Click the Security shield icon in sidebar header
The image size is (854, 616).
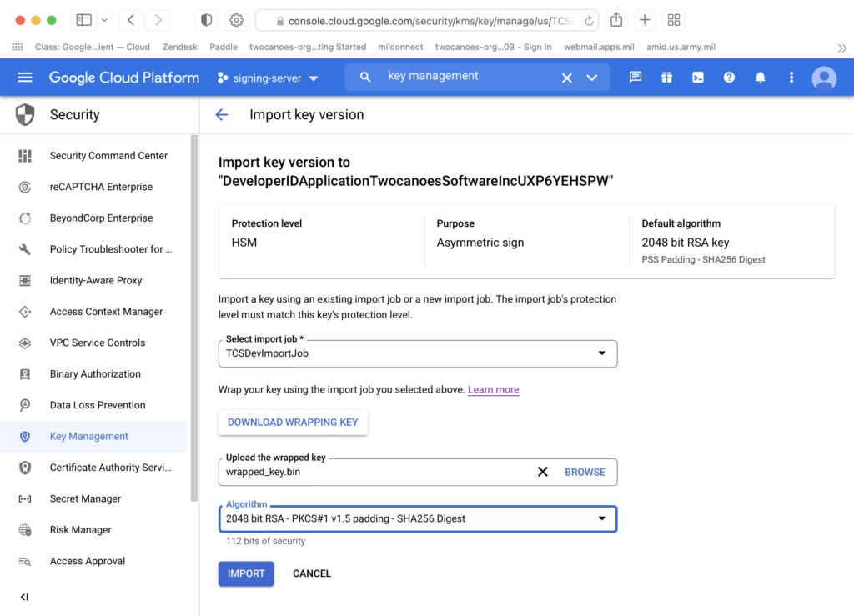pos(24,115)
